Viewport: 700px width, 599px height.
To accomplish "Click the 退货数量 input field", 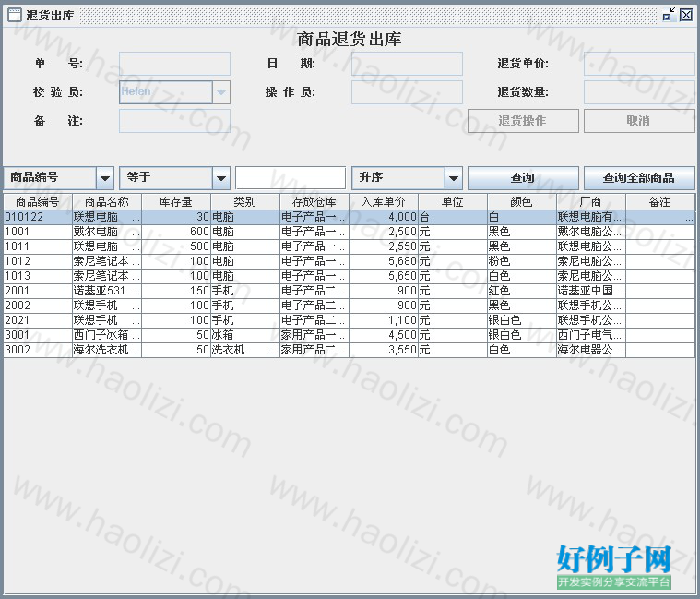I will [639, 92].
